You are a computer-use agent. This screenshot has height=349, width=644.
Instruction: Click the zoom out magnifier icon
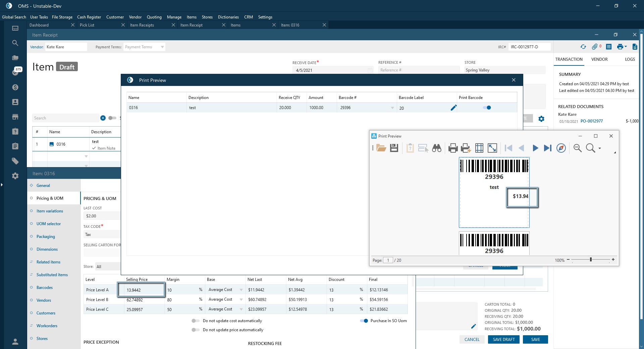[577, 148]
